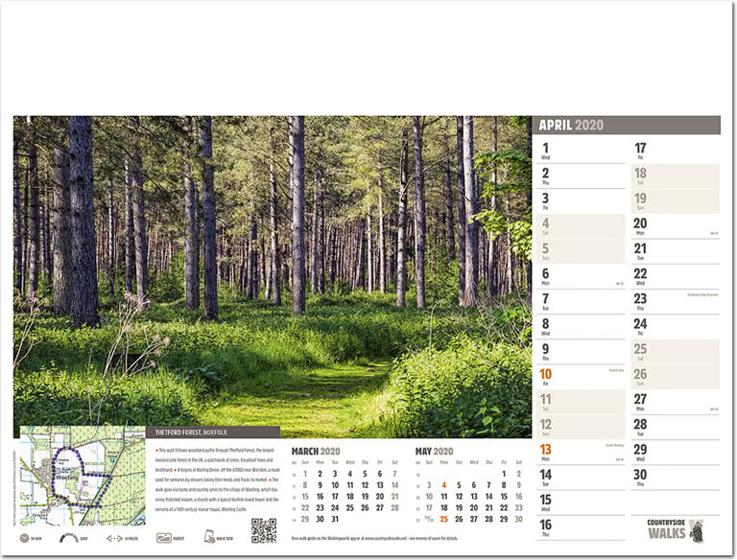This screenshot has height=560, width=737.
Task: Click 30 in the May 2020 mini calendar
Action: pyautogui.click(x=518, y=519)
